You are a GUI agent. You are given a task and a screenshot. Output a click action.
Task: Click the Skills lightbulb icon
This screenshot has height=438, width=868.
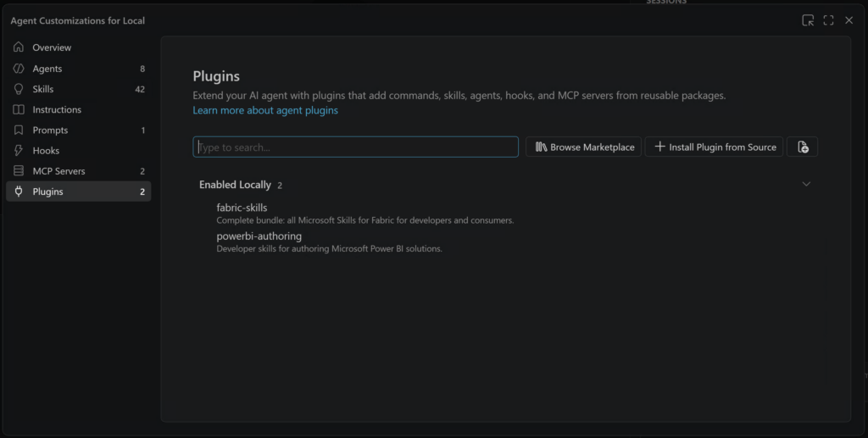tap(19, 89)
